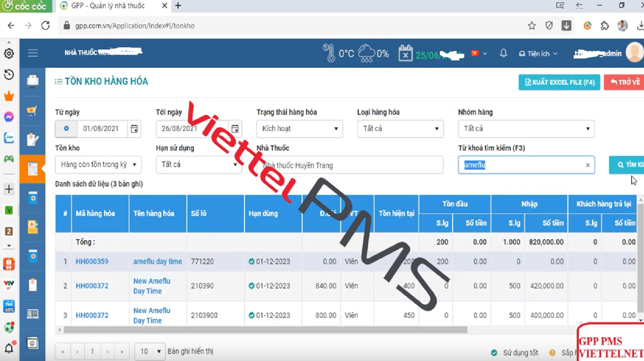The width and height of the screenshot is (644, 361).
Task: Open the hamburger menu in blue header
Action: click(x=33, y=53)
